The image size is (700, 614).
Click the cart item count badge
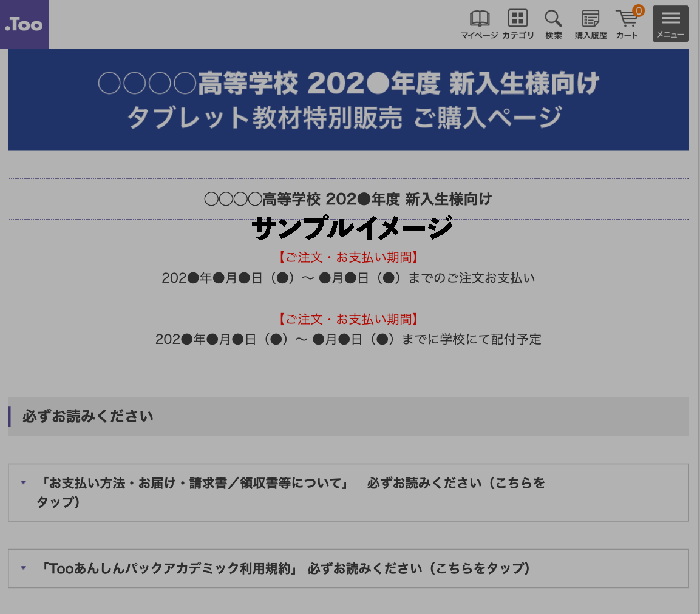pos(638,10)
